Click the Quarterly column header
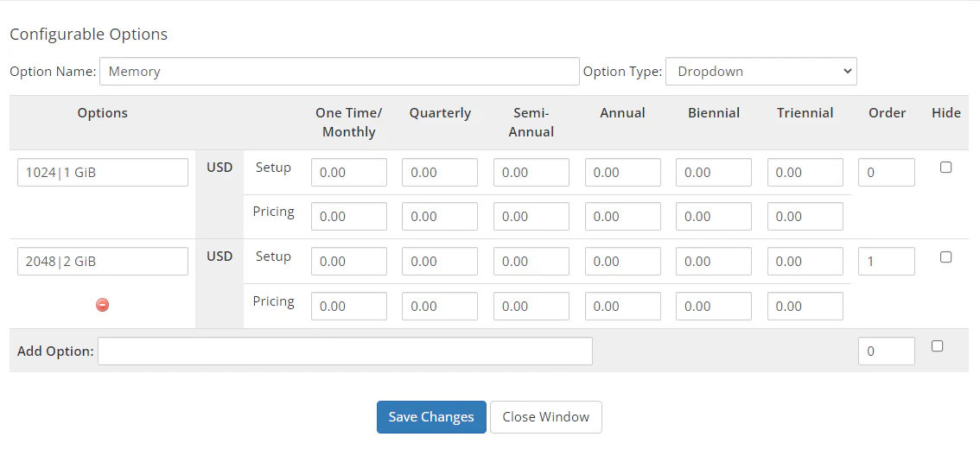980x456 pixels. click(x=440, y=113)
